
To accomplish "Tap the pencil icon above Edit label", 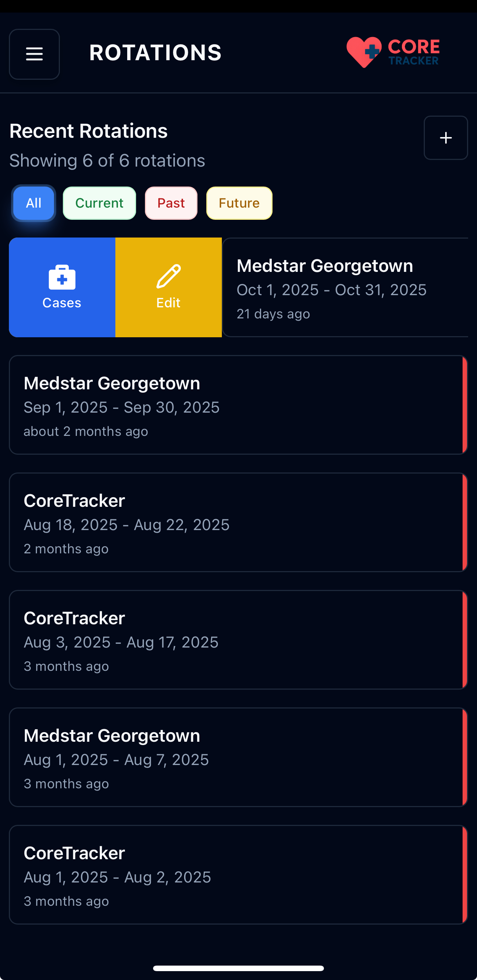I will (x=168, y=276).
